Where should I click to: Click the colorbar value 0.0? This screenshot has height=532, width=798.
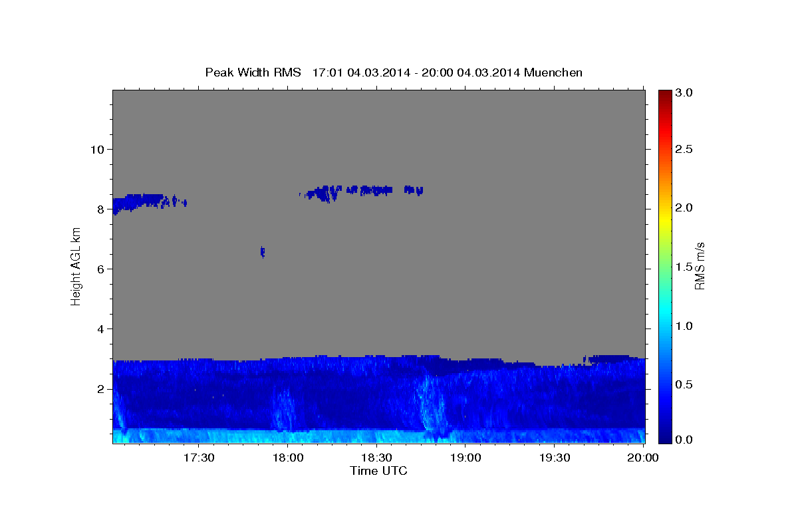pyautogui.click(x=685, y=440)
